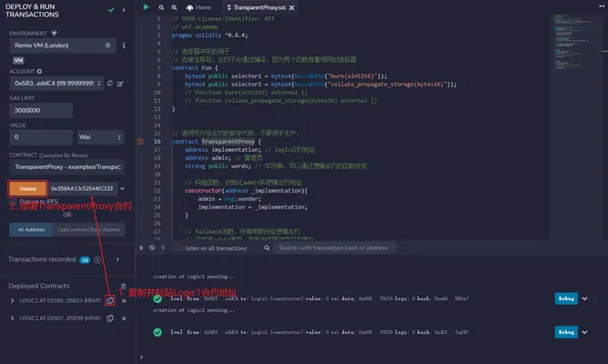
Task: Click Debug for the Logic2 transaction
Action: point(566,332)
